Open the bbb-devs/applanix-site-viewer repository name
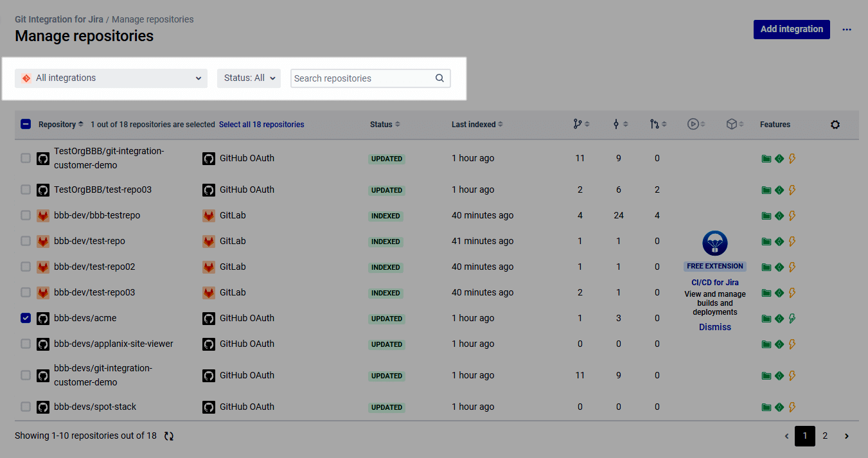This screenshot has width=868, height=458. pos(114,344)
